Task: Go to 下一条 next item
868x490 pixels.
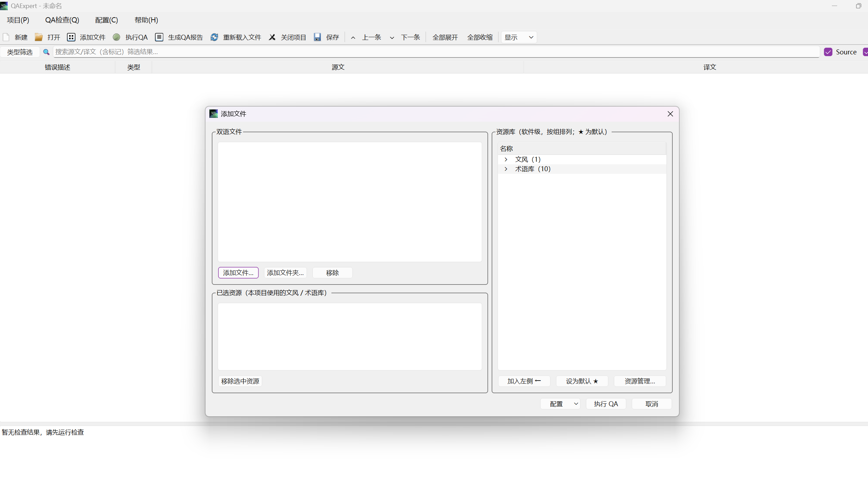Action: point(405,37)
